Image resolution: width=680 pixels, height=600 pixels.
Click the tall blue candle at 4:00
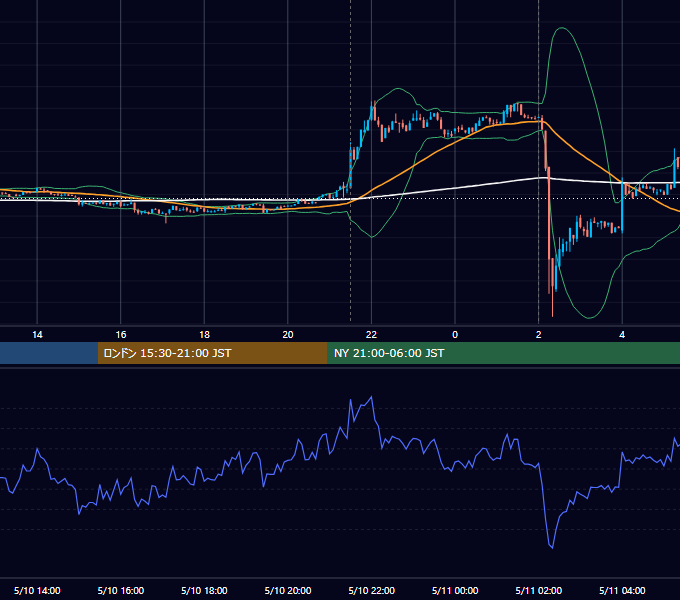tap(622, 205)
